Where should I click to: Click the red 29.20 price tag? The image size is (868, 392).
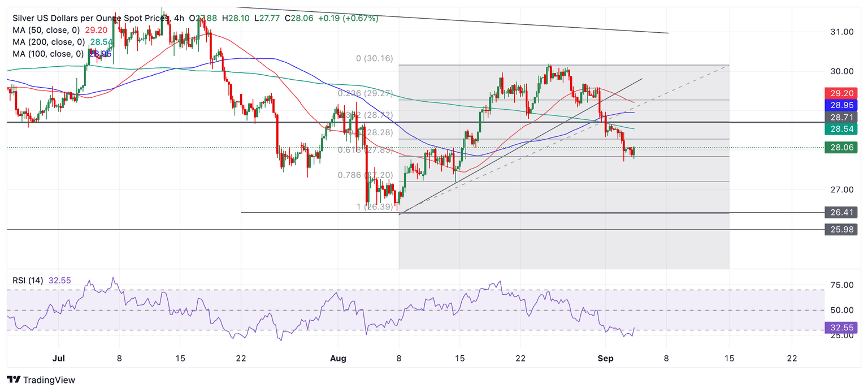click(841, 93)
